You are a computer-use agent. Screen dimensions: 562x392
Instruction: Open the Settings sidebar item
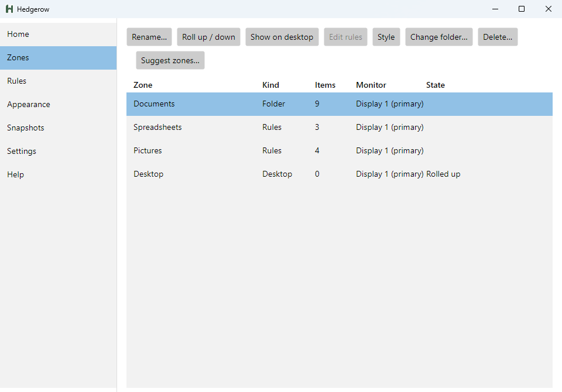[58, 151]
